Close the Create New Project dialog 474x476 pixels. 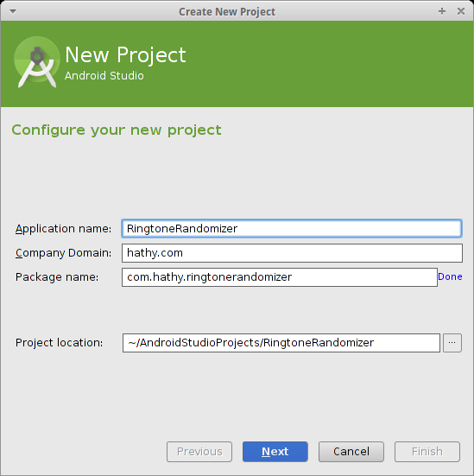461,11
